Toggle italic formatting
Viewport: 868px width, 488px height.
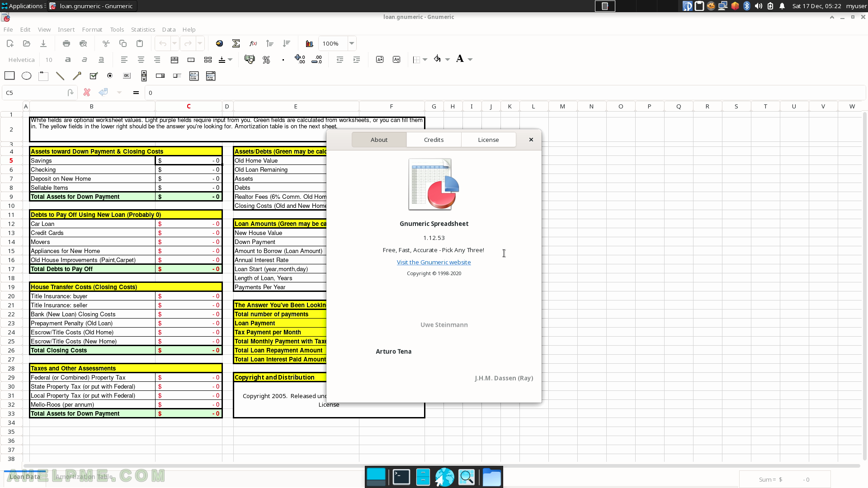click(x=85, y=59)
